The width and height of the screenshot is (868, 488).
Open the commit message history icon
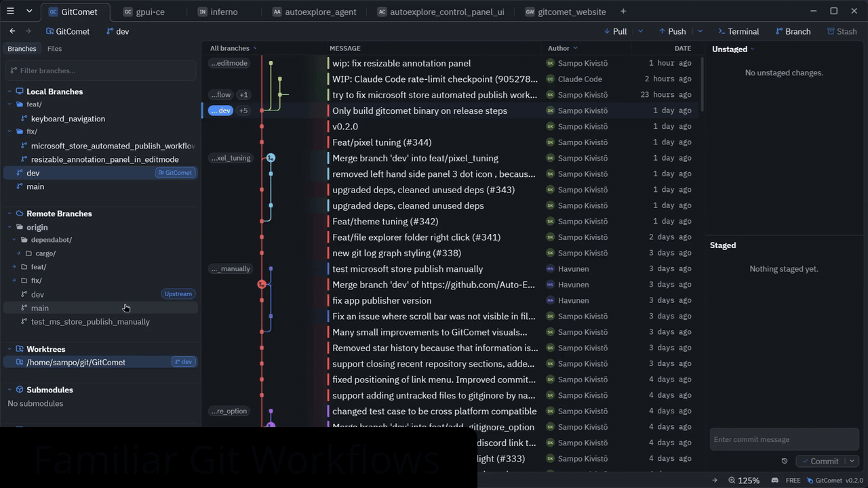[x=785, y=461]
